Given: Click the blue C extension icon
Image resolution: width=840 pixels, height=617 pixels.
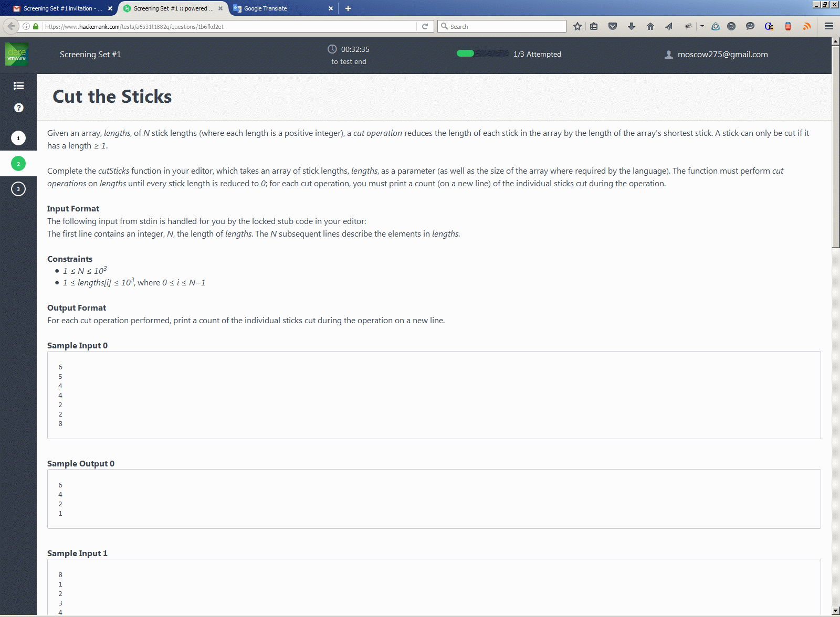Looking at the screenshot, I should [x=769, y=26].
